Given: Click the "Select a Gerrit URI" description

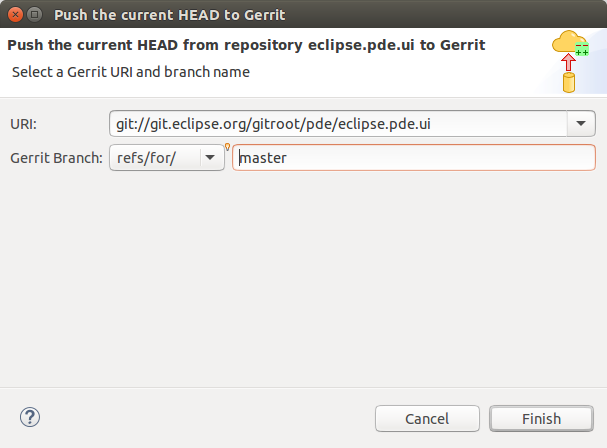Looking at the screenshot, I should (131, 72).
